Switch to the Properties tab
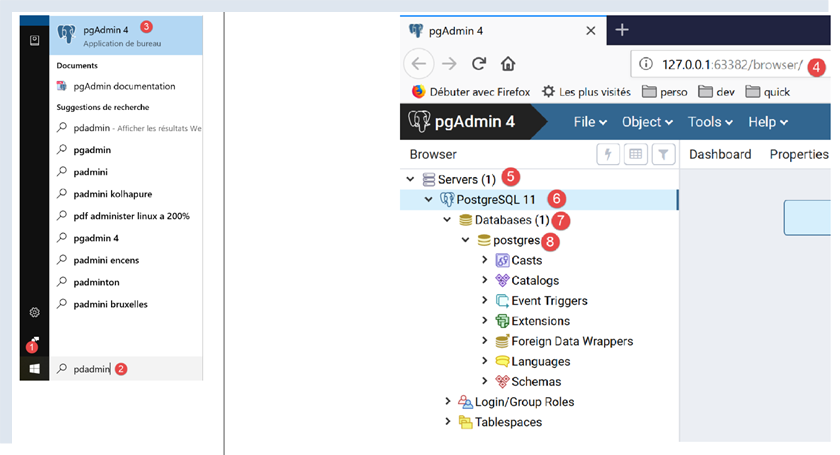 click(798, 154)
